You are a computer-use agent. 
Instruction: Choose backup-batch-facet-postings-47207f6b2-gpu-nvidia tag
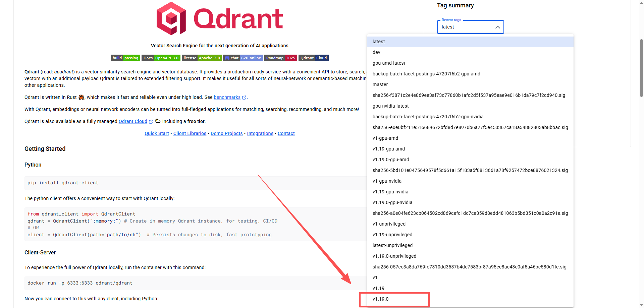470,117
